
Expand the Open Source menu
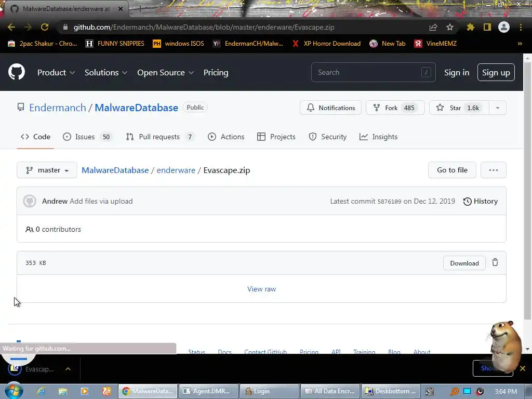pos(166,73)
